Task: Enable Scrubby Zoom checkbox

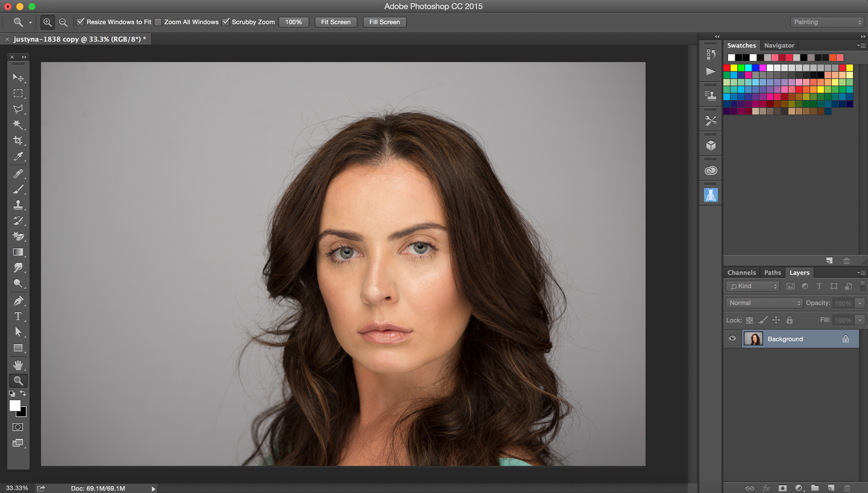Action: pos(225,22)
